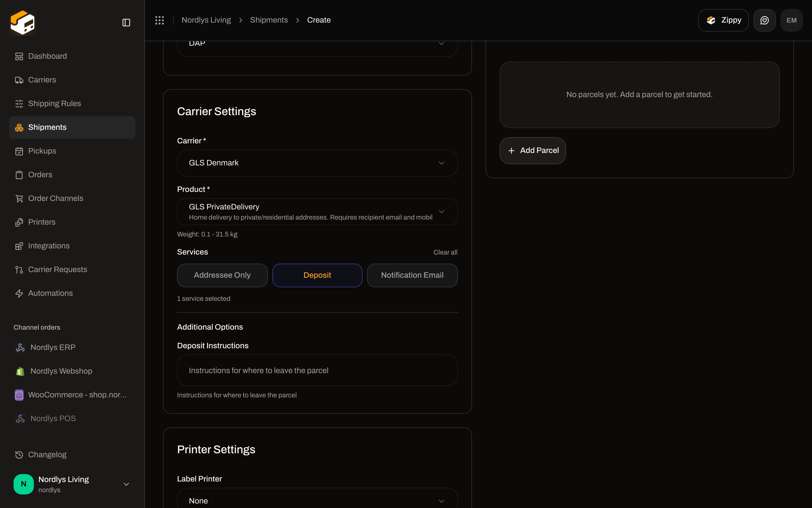The width and height of the screenshot is (812, 508).
Task: Open Order Channels menu item
Action: pyautogui.click(x=72, y=199)
